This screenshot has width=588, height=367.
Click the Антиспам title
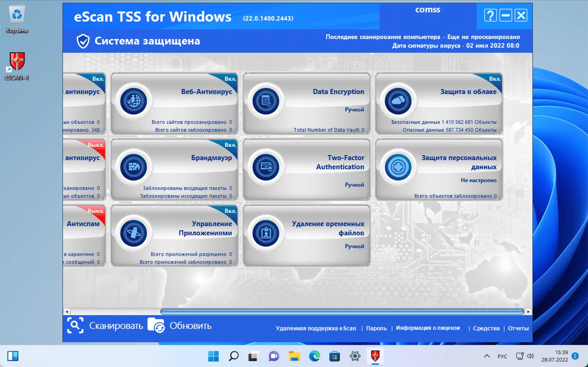(83, 224)
